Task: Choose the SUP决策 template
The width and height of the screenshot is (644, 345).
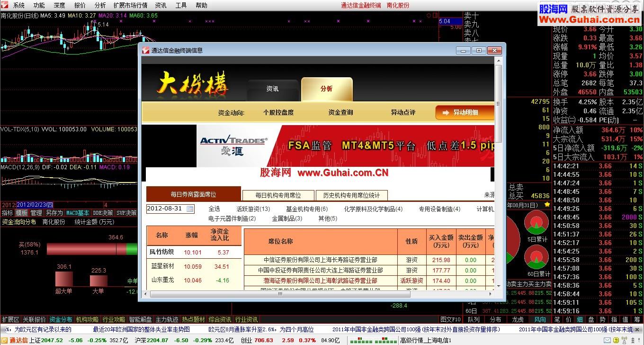Action: [127, 213]
